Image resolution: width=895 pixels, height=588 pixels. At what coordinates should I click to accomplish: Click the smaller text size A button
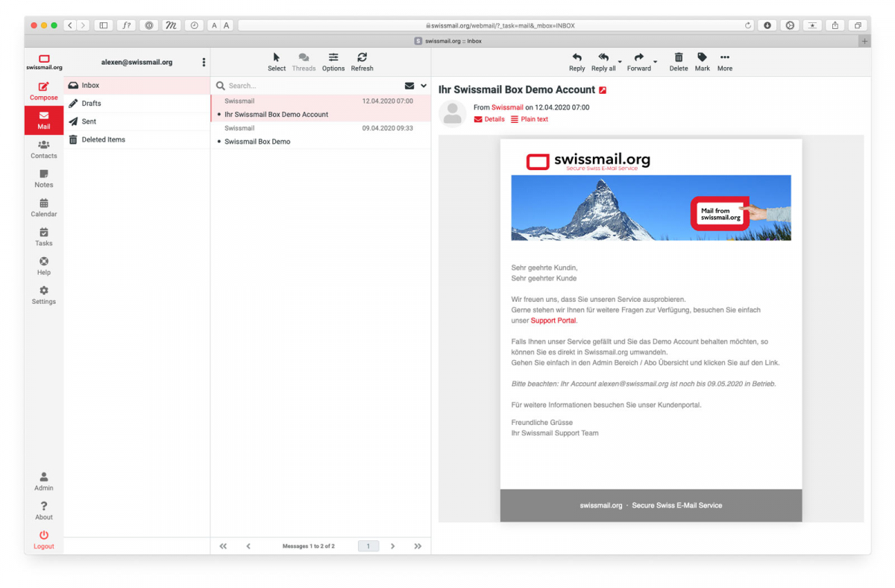coord(214,25)
